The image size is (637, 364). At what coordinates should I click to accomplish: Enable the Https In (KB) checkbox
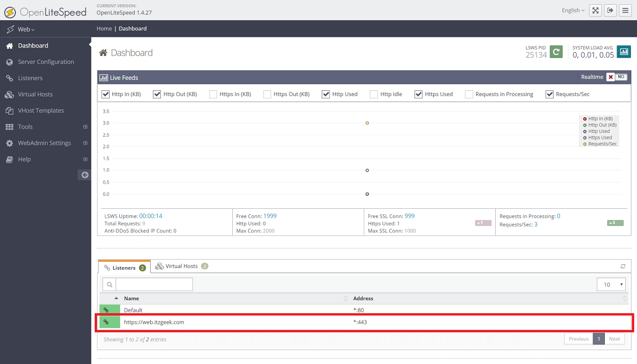click(x=213, y=94)
